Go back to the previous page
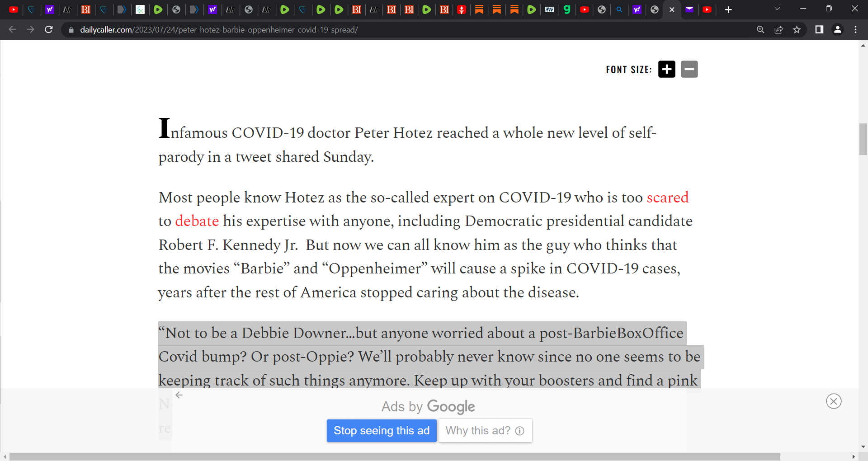This screenshot has width=868, height=461. click(13, 29)
